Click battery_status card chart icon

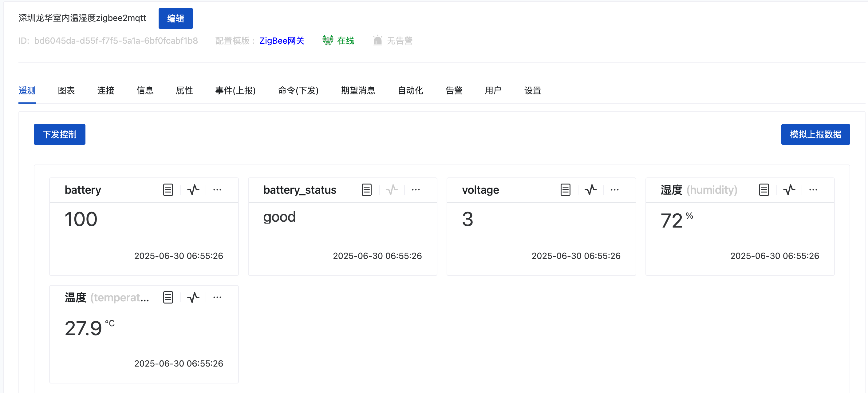coord(392,190)
